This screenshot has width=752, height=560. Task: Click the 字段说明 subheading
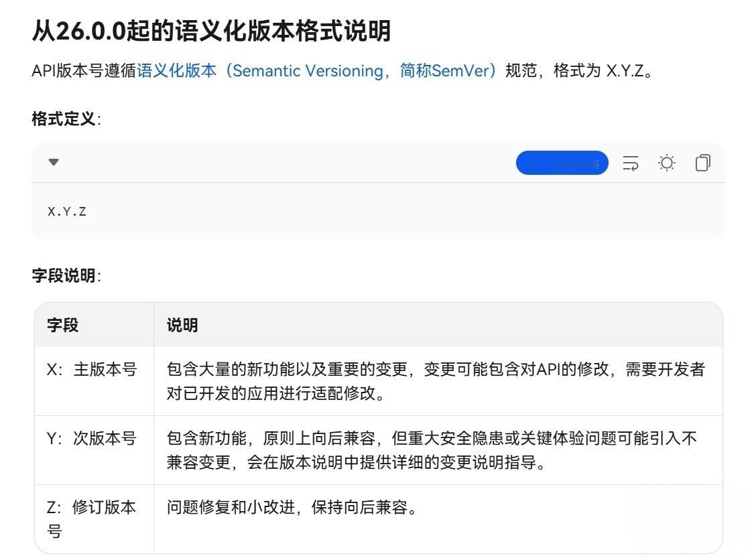click(x=66, y=276)
